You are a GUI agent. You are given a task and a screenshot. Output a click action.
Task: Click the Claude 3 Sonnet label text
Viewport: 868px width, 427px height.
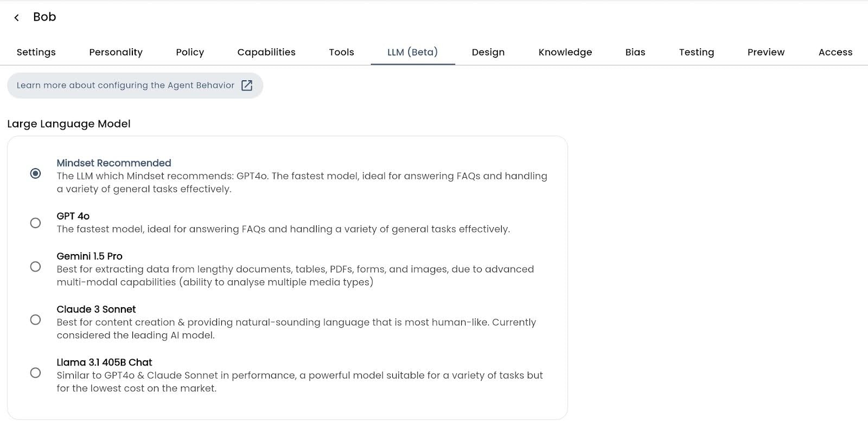click(96, 309)
